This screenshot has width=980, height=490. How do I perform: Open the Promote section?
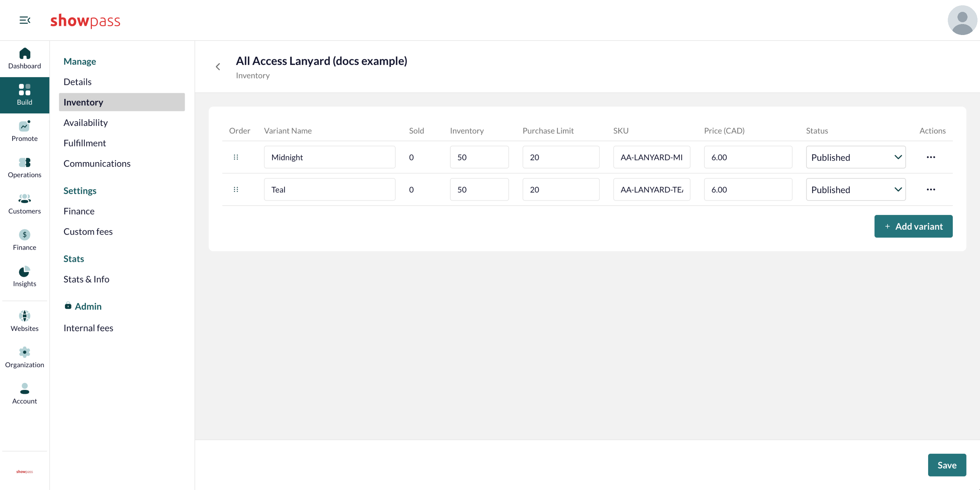pos(25,131)
